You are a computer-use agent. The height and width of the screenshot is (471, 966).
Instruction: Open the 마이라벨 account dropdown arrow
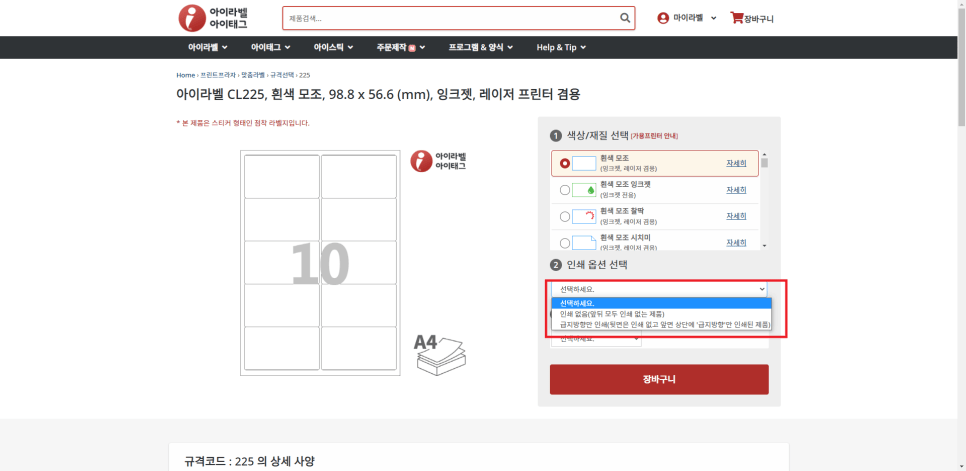(x=713, y=18)
